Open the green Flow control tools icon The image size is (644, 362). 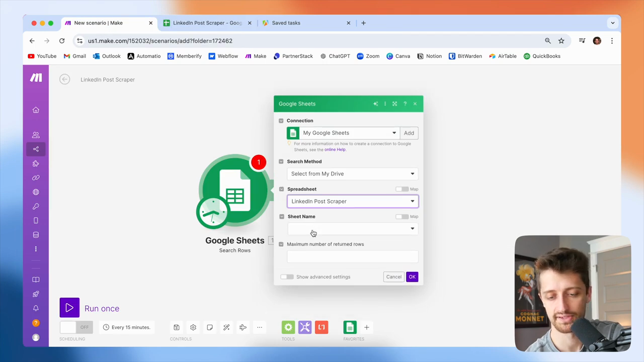[288, 327]
